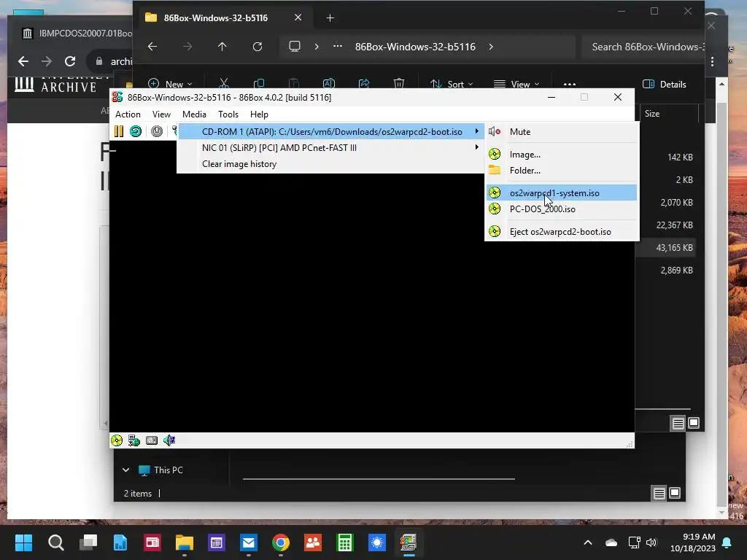
Task: Pause the 86Box emulation
Action: tap(119, 131)
